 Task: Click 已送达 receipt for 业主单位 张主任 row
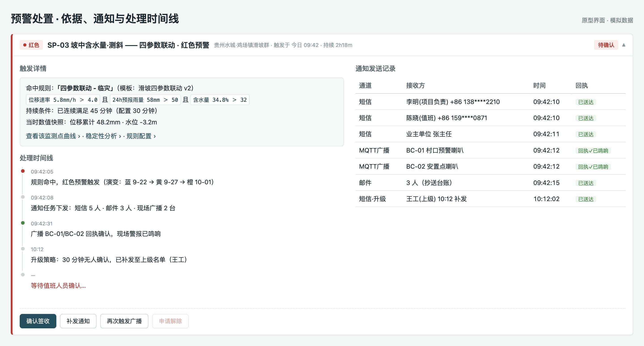586,134
